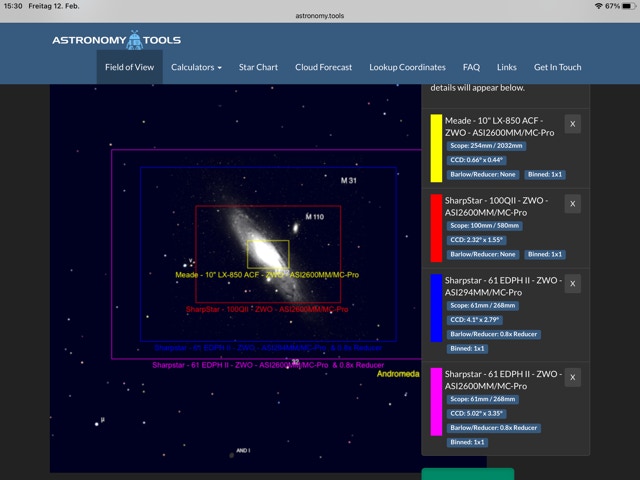640x480 pixels.
Task: Expand the Calculators dropdown menu
Action: [x=196, y=67]
